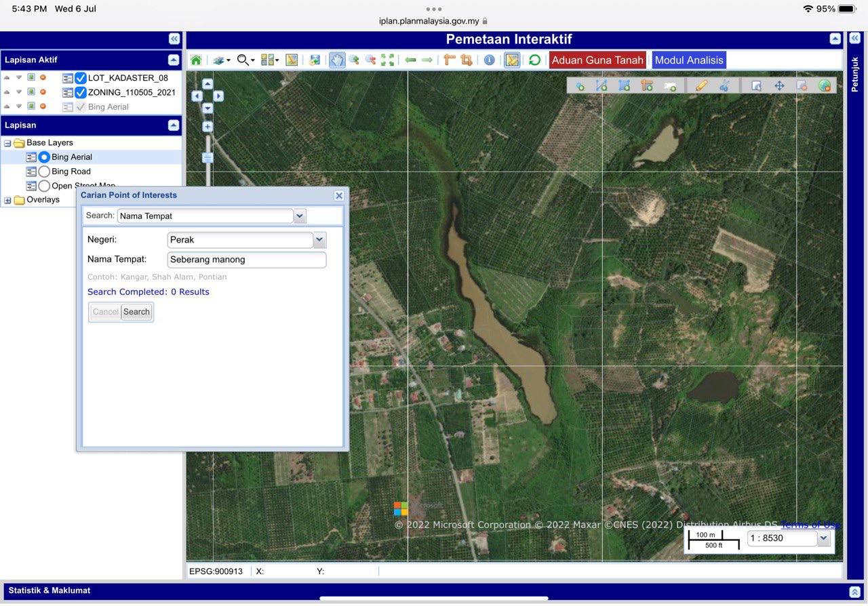
Task: Select the pencil edit tool
Action: click(x=701, y=85)
